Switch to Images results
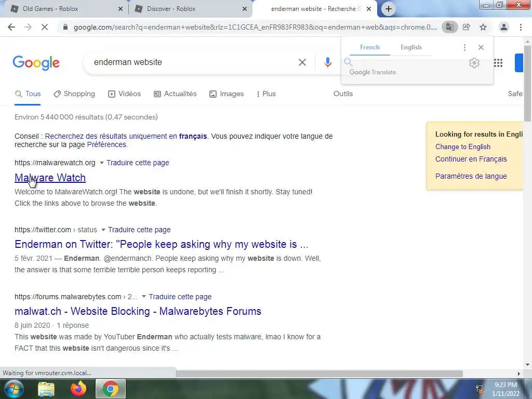The image size is (532, 399). 227,94
